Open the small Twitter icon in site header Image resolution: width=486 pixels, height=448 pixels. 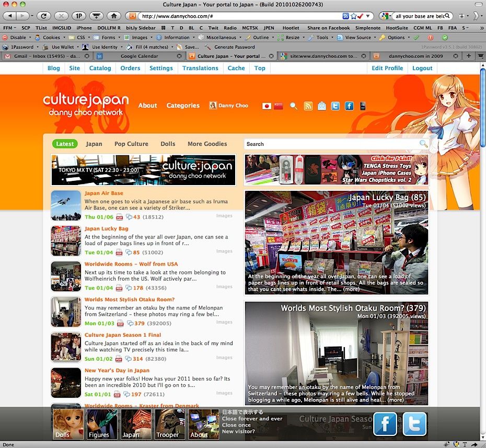pyautogui.click(x=335, y=106)
